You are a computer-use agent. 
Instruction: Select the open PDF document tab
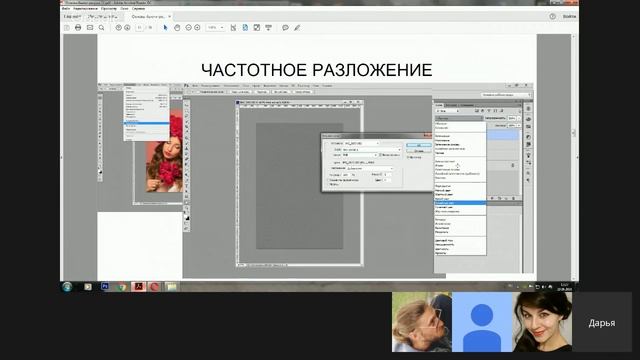148,17
